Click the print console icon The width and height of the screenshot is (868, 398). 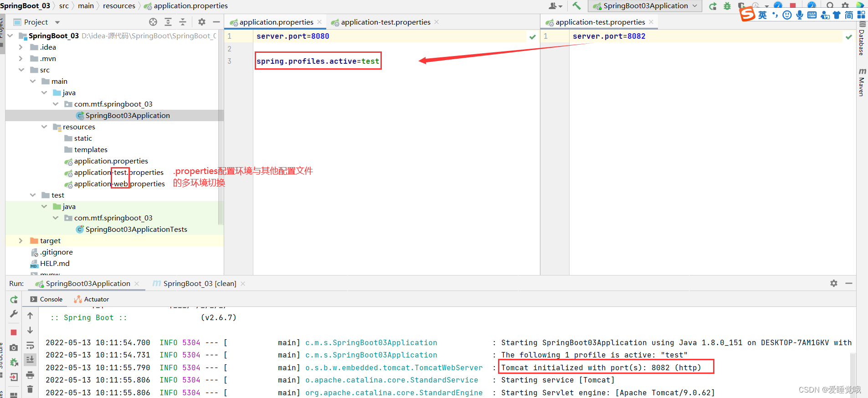point(30,375)
